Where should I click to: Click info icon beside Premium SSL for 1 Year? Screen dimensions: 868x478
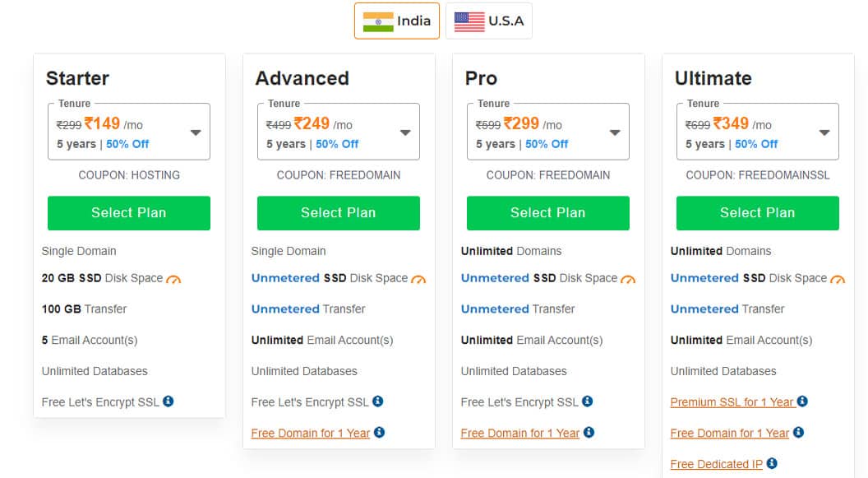coord(803,401)
